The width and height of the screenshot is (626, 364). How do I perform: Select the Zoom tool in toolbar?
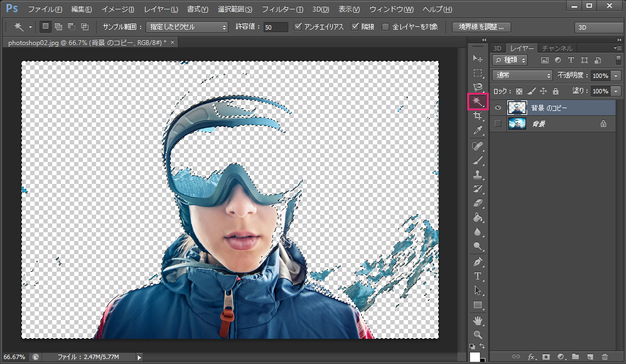point(477,334)
